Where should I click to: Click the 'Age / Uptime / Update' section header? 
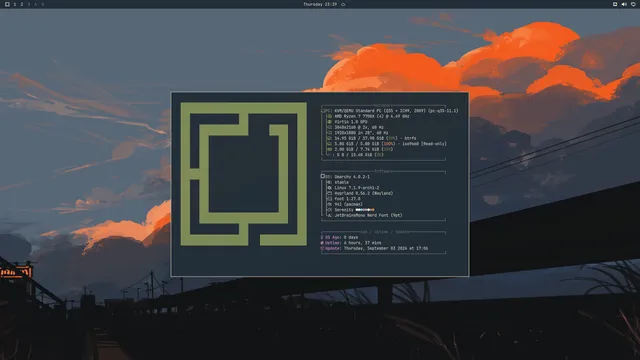click(x=384, y=232)
